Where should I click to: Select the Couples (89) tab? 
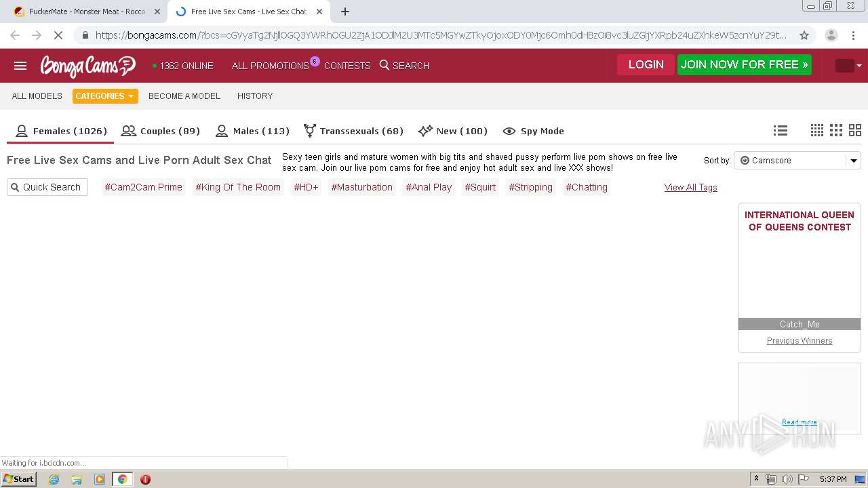pyautogui.click(x=161, y=131)
